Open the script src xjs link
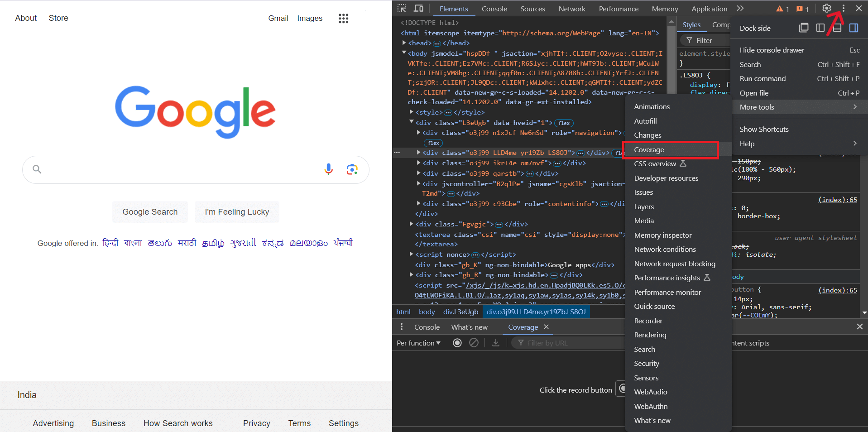 point(519,290)
